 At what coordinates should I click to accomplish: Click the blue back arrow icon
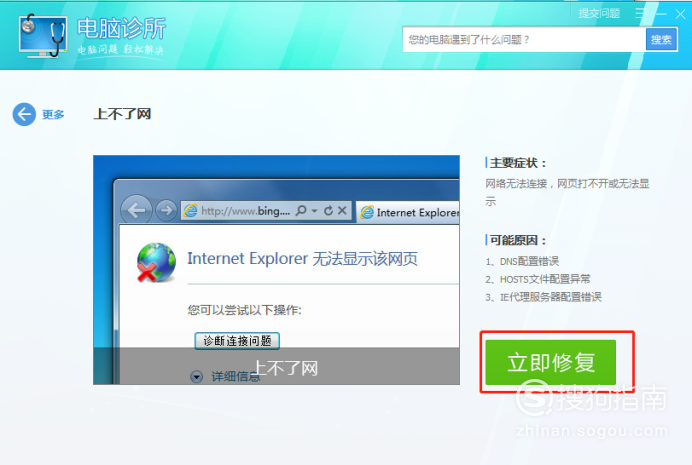click(24, 114)
